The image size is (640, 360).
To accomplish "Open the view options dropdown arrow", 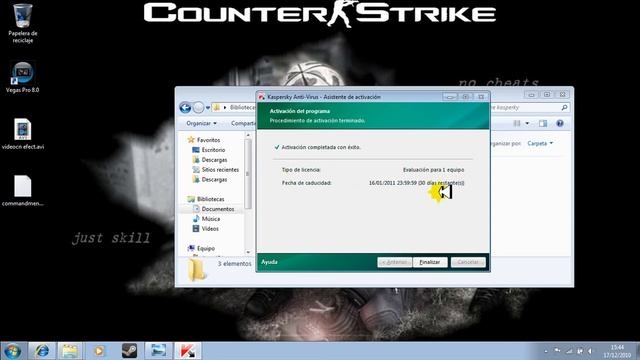I will click(x=527, y=123).
